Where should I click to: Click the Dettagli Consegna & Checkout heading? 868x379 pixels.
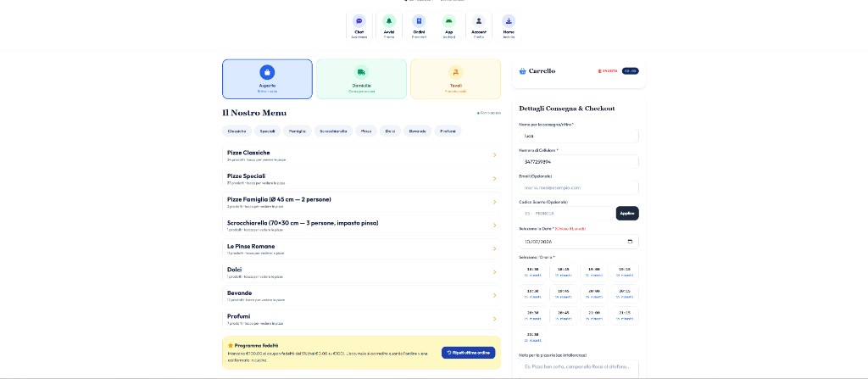pyautogui.click(x=567, y=109)
